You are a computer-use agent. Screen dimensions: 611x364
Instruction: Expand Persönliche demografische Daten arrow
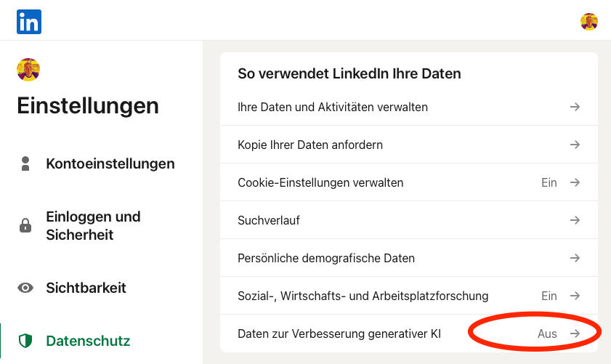pos(575,258)
